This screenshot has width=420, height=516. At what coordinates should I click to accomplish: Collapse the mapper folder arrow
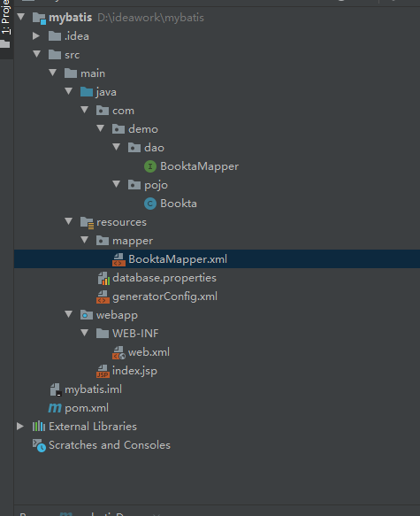[x=85, y=240]
